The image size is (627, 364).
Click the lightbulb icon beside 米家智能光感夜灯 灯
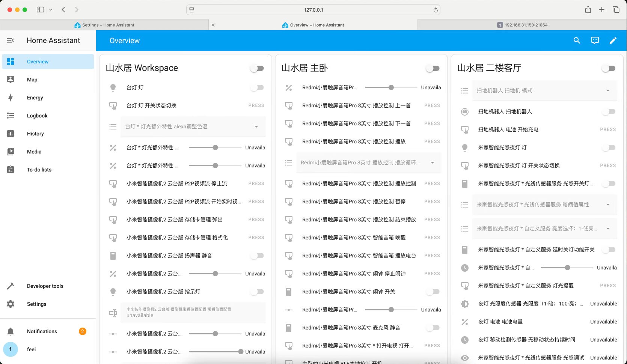coord(465,147)
